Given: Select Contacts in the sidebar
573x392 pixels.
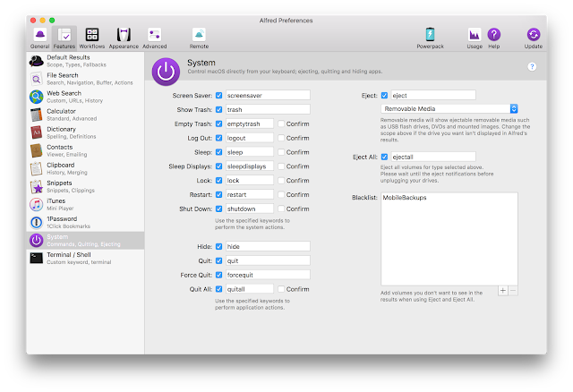Looking at the screenshot, I should coord(86,150).
